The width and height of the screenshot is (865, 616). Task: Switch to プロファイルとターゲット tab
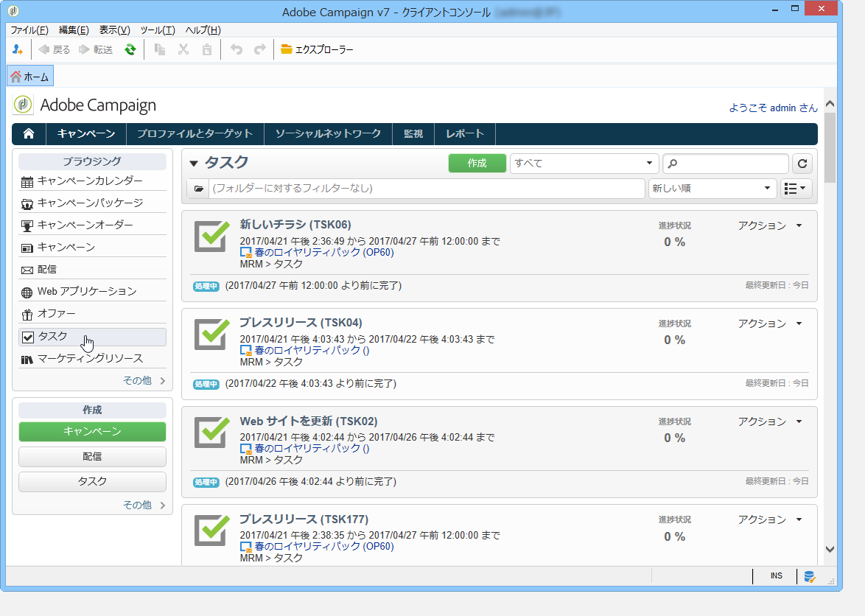(x=195, y=133)
